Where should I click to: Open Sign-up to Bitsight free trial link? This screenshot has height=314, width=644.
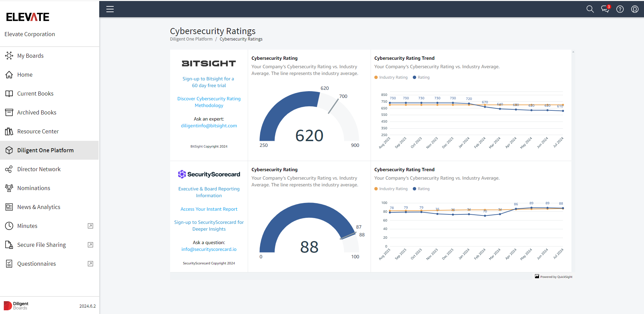tap(209, 82)
